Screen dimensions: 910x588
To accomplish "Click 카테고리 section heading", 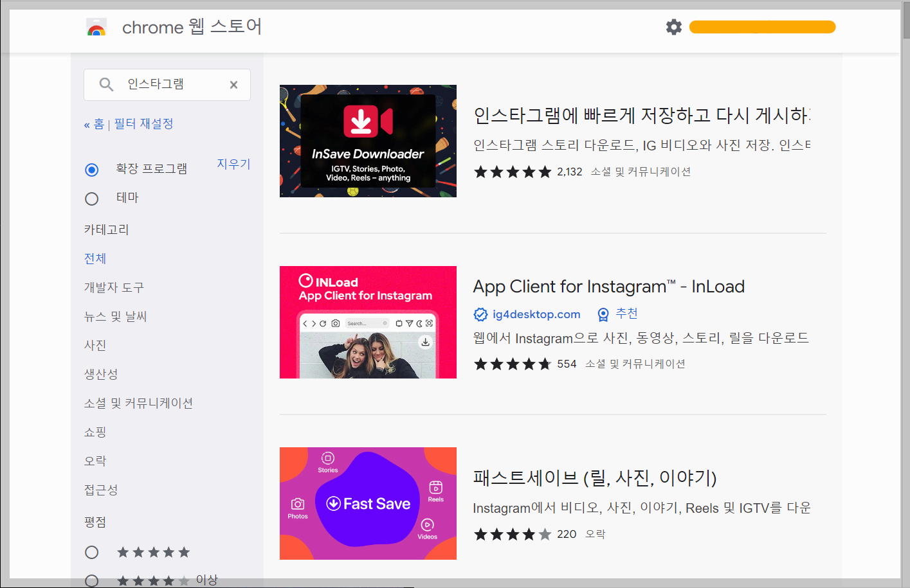I will tap(107, 229).
